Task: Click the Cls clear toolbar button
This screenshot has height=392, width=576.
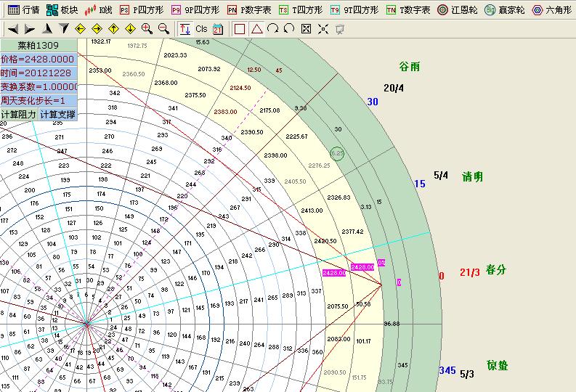Action: click(201, 29)
